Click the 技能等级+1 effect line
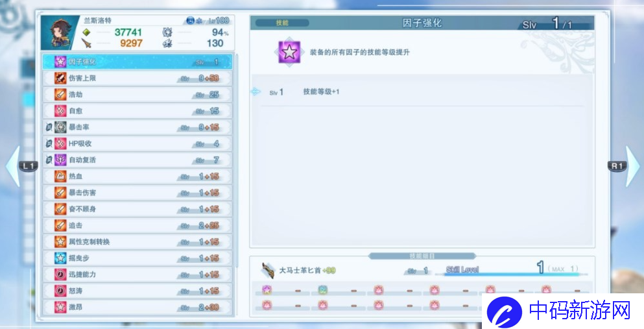This screenshot has width=644, height=329. pyautogui.click(x=321, y=91)
